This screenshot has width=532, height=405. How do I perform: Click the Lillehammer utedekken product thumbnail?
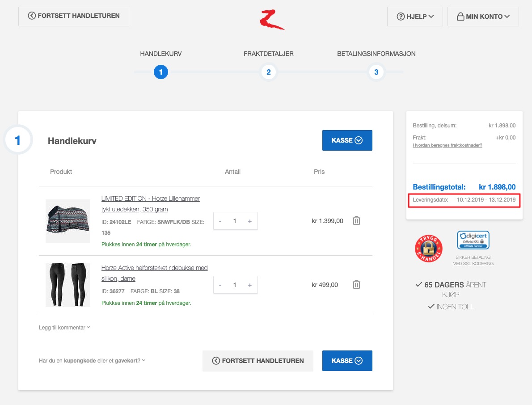click(x=68, y=221)
